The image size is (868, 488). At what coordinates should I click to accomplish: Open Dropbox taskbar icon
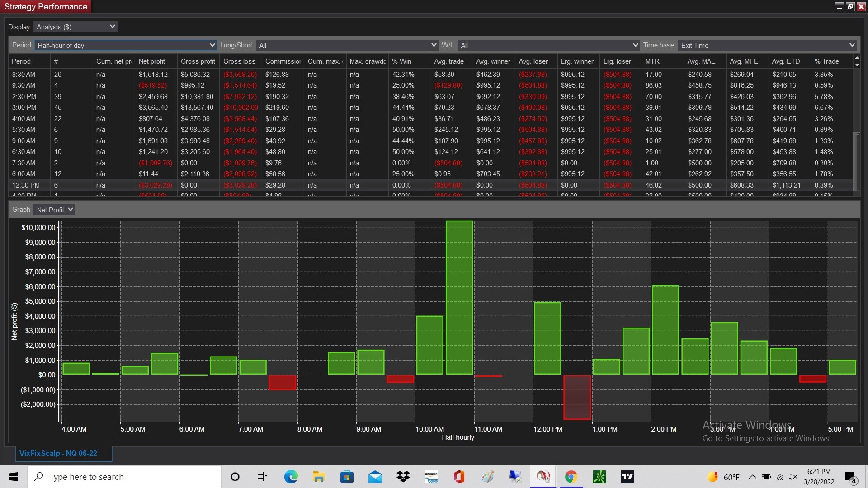403,477
